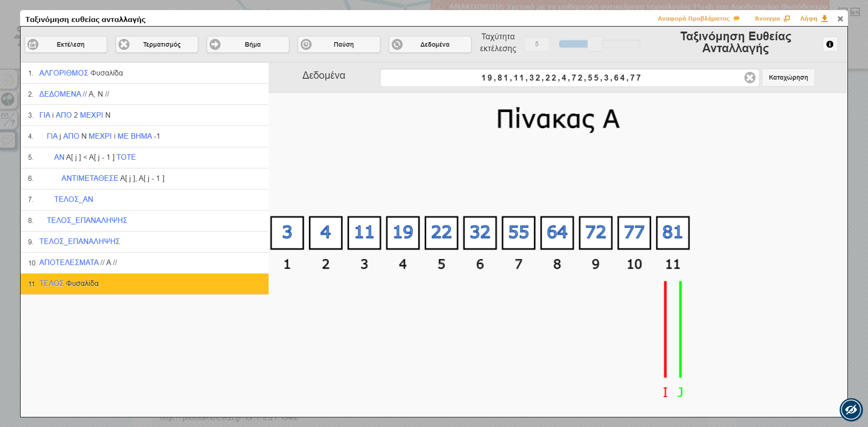
Task: Click the Βήμα step arrow icon
Action: pyautogui.click(x=215, y=44)
